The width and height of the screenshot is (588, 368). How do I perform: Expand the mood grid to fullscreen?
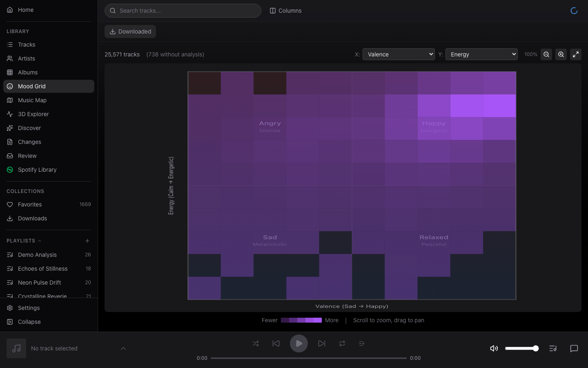point(575,54)
